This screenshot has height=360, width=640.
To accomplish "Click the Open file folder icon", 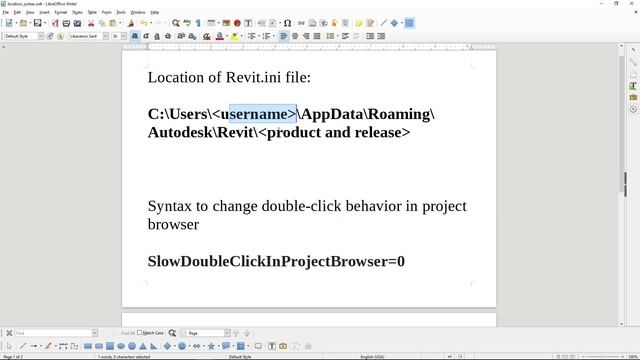I will [24, 23].
